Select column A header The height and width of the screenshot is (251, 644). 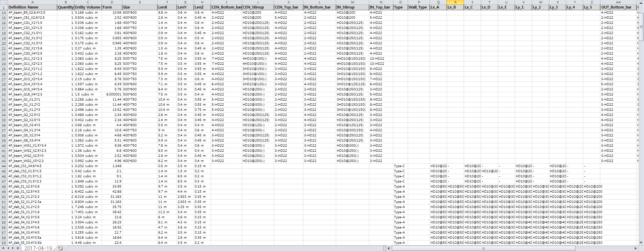(32, 2)
